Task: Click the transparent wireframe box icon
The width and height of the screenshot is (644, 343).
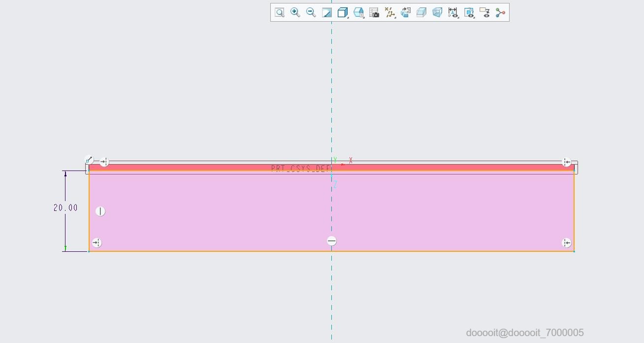Action: click(x=437, y=13)
